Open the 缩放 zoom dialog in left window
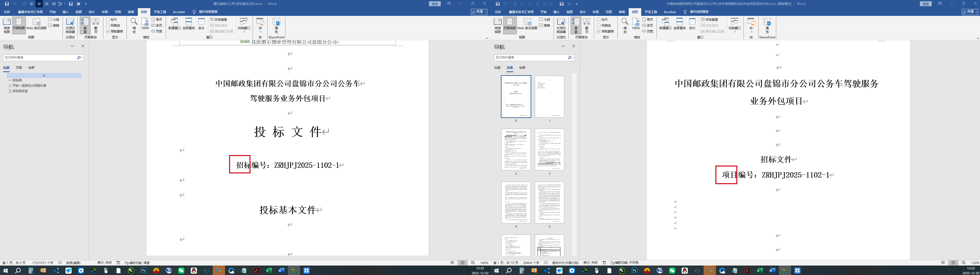 pyautogui.click(x=134, y=26)
